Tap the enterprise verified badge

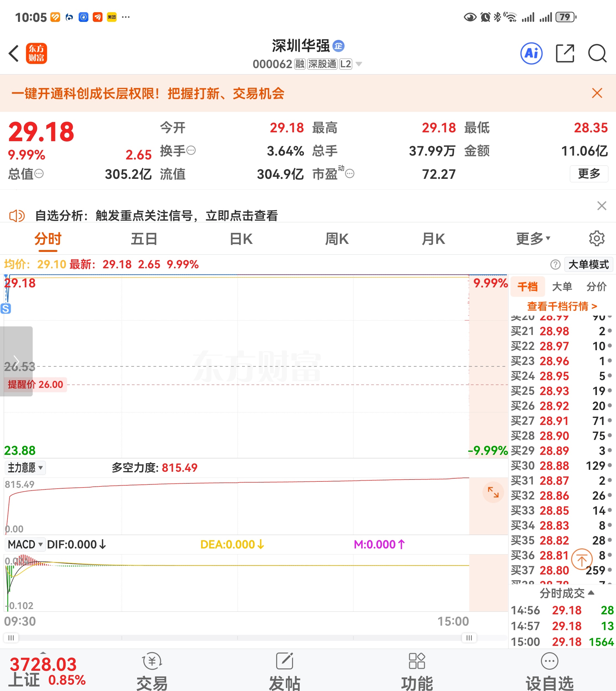point(338,46)
